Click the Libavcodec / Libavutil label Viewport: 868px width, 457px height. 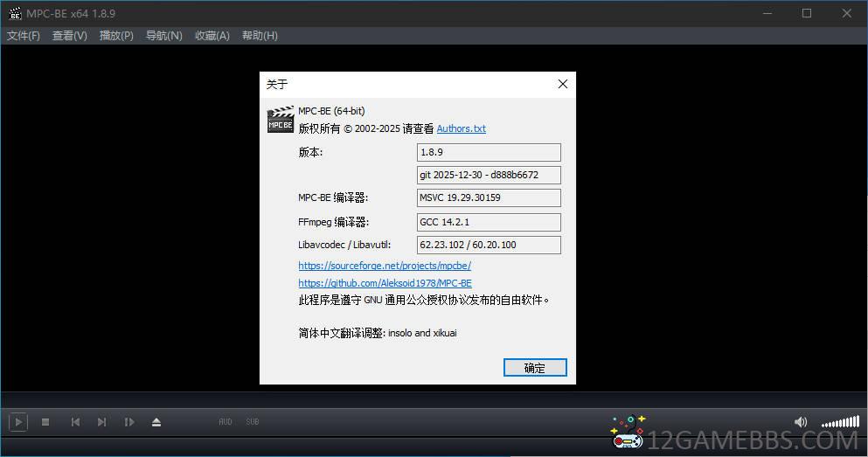point(344,245)
